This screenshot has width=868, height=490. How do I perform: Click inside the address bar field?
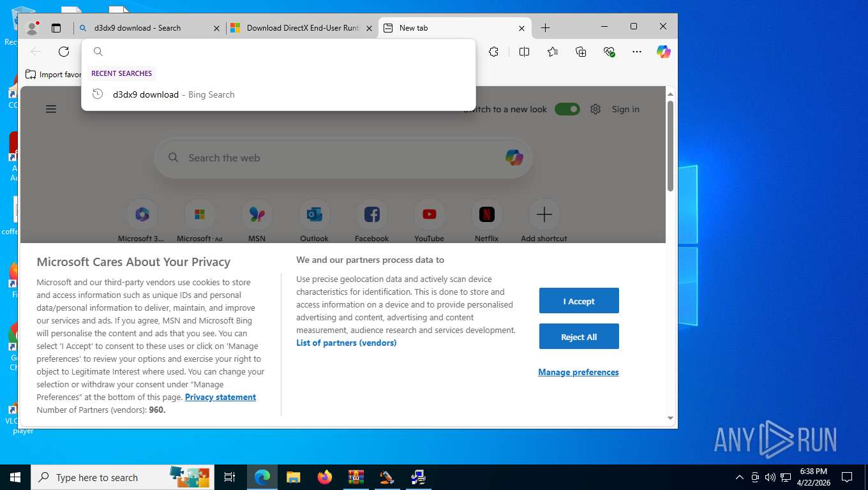pyautogui.click(x=278, y=52)
